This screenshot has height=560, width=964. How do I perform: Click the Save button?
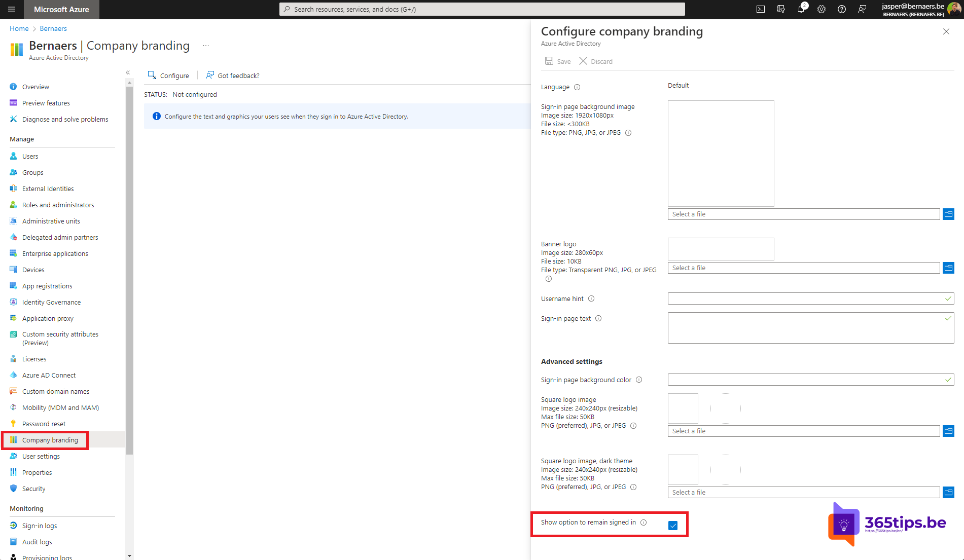(x=558, y=61)
